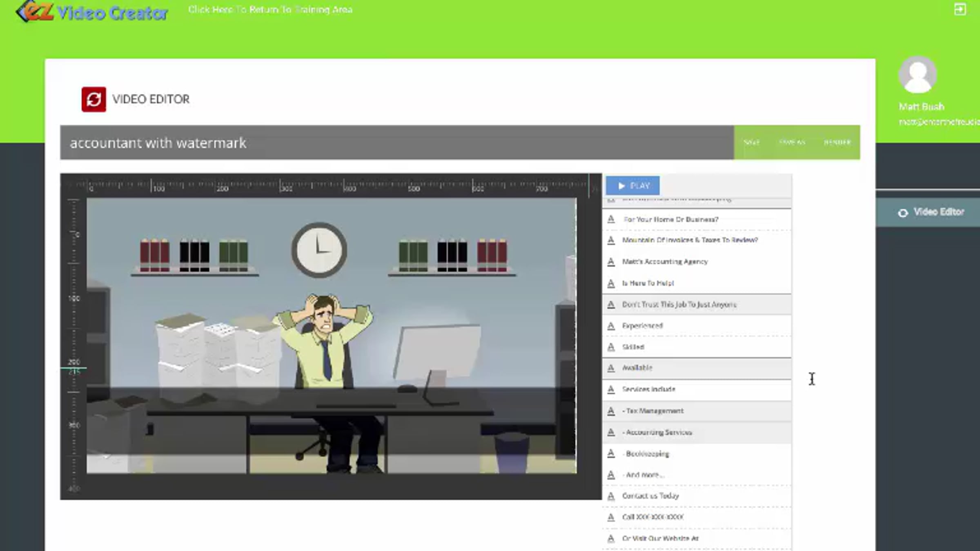Click the Save button

click(751, 142)
